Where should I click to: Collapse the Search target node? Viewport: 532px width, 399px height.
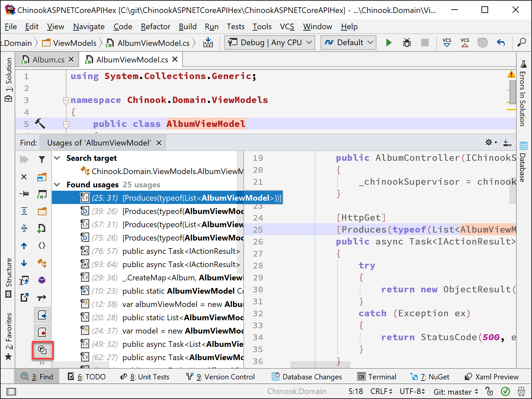pyautogui.click(x=57, y=158)
